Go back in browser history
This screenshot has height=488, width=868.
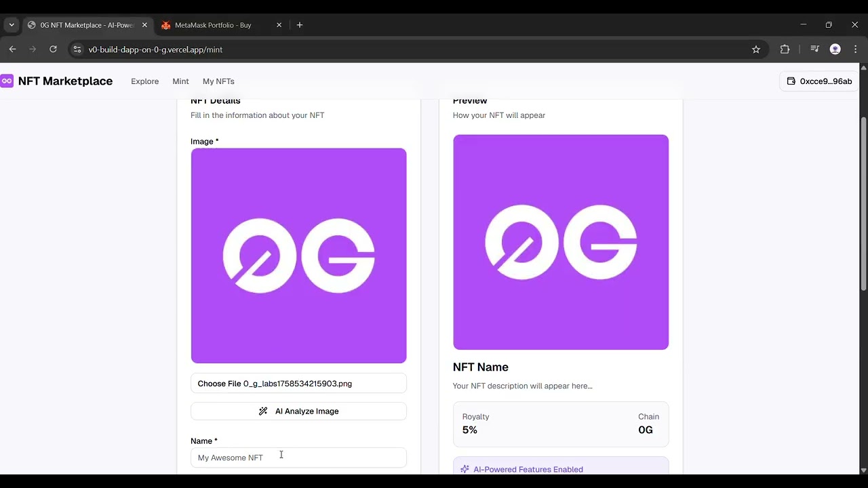[12, 49]
